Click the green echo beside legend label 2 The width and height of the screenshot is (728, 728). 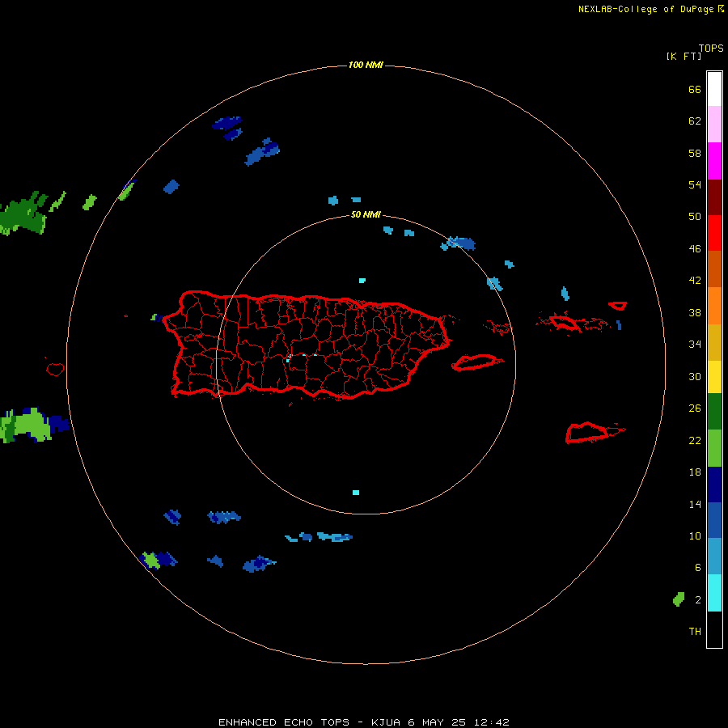tap(679, 599)
